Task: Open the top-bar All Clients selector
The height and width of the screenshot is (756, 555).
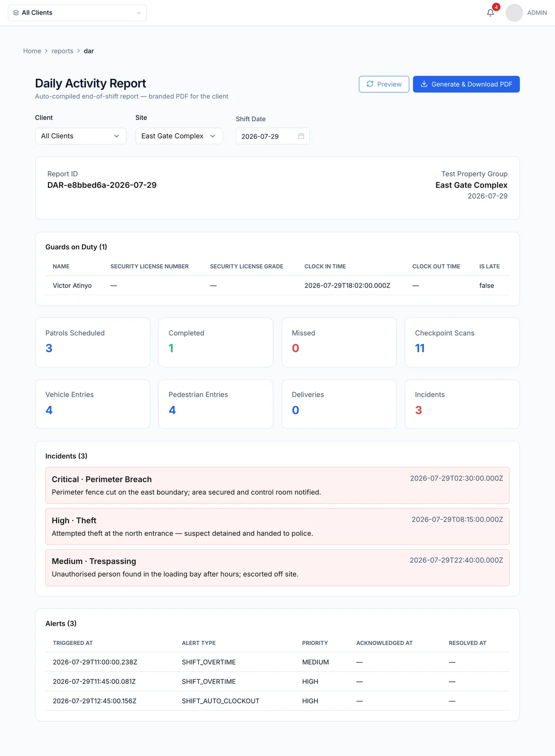Action: (x=77, y=13)
